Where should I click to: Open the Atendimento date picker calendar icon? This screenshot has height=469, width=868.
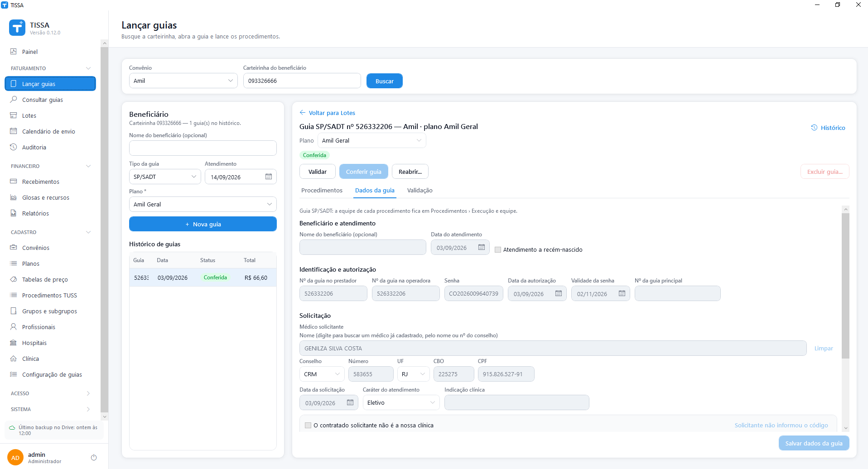tap(269, 177)
